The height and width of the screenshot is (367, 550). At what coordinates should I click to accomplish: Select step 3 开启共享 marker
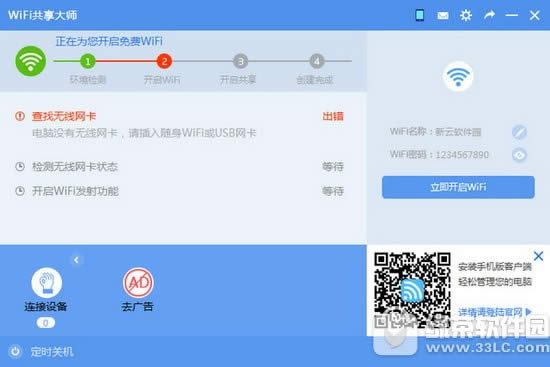pos(240,61)
